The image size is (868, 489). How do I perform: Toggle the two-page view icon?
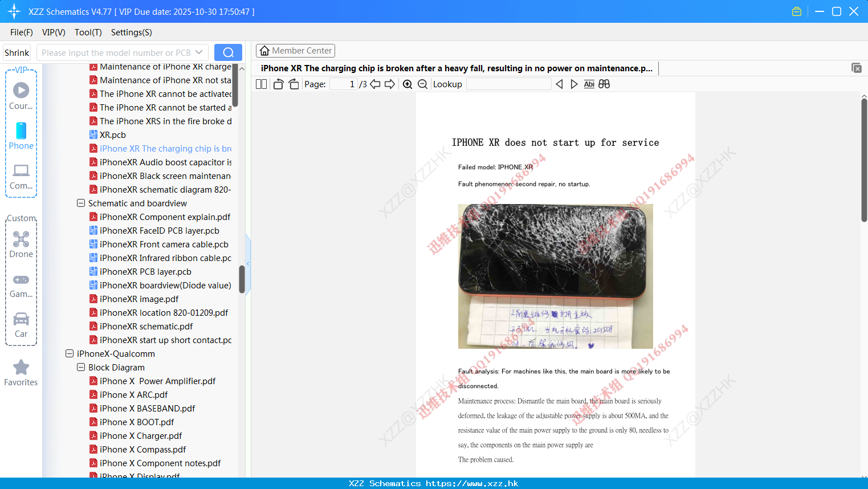pos(261,84)
